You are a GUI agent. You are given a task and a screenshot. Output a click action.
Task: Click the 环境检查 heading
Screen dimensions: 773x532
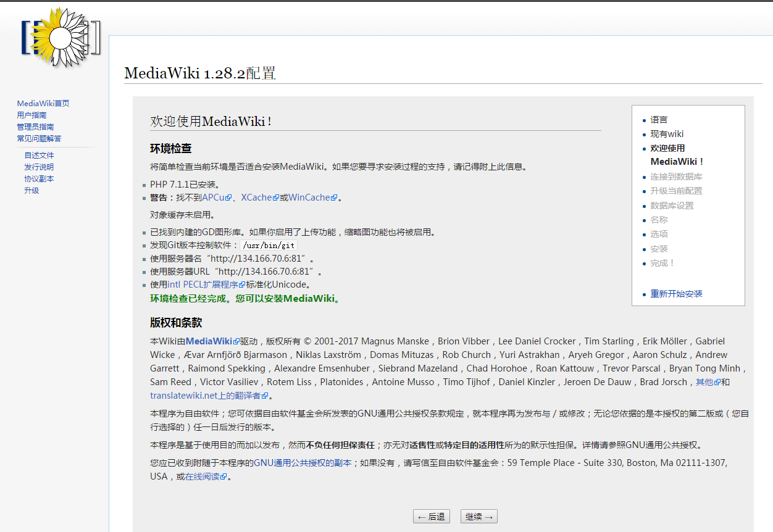click(171, 148)
